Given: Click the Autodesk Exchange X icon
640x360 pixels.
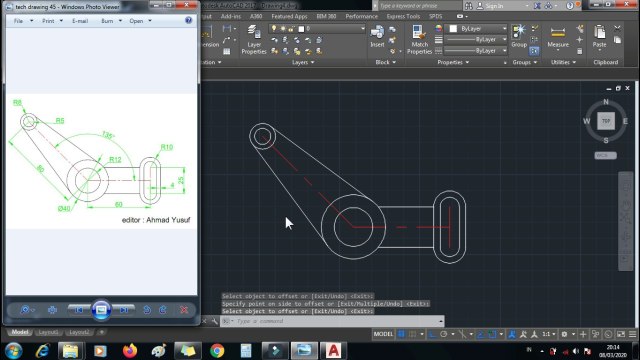Looking at the screenshot, I should tap(538, 6).
